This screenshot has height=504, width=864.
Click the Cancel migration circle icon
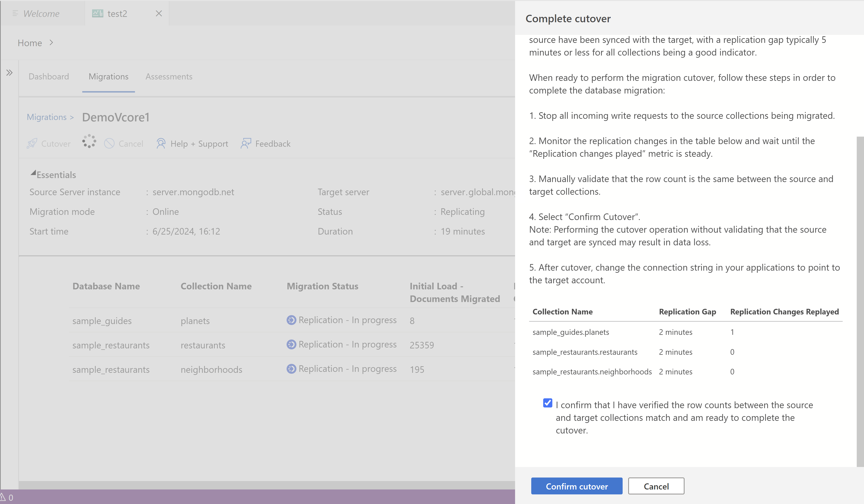109,143
